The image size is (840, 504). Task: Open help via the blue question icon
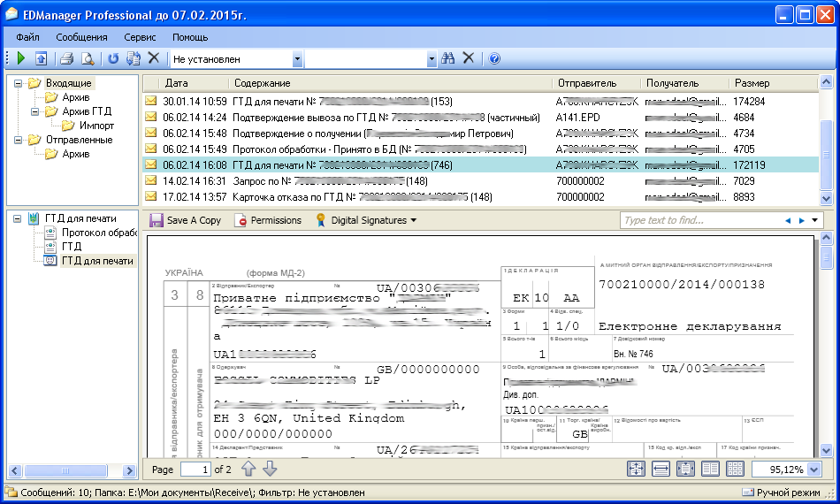(494, 59)
